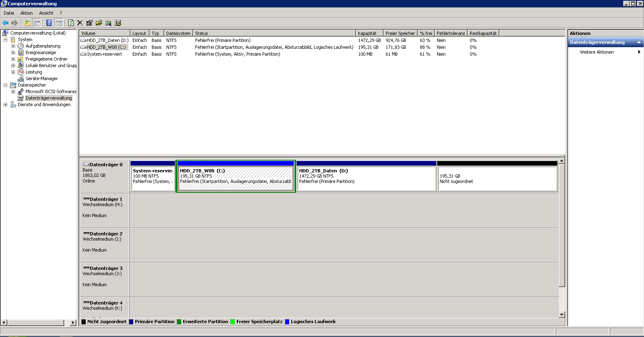Open the ? help menu
This screenshot has width=644, height=337.
[61, 13]
